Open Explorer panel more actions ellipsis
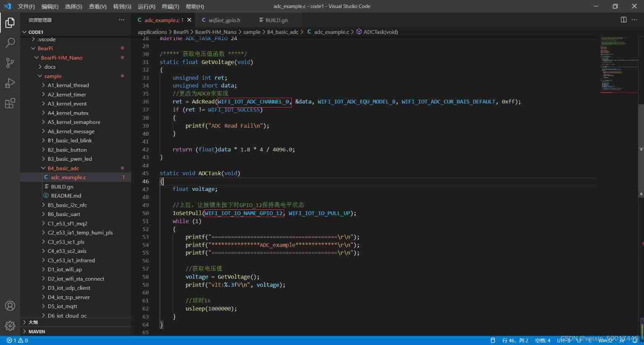Viewport: 644px width, 345px height. (x=122, y=20)
